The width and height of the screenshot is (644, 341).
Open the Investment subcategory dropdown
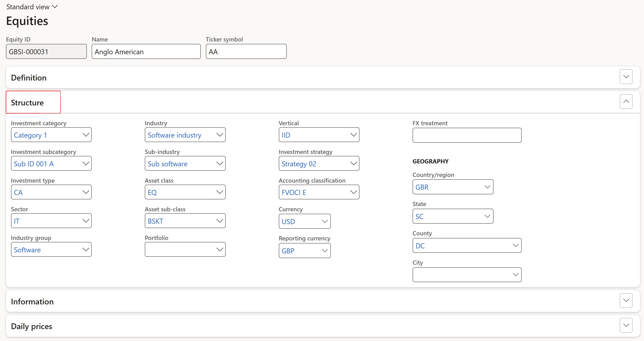pos(86,164)
